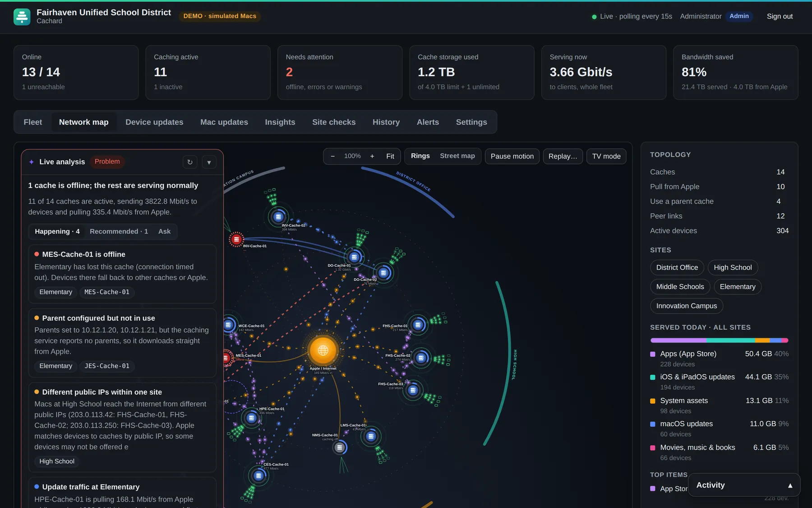Screen dimensions: 812x508
Task: Select the HPE-Cache-01 node icon
Action: [x=251, y=418]
